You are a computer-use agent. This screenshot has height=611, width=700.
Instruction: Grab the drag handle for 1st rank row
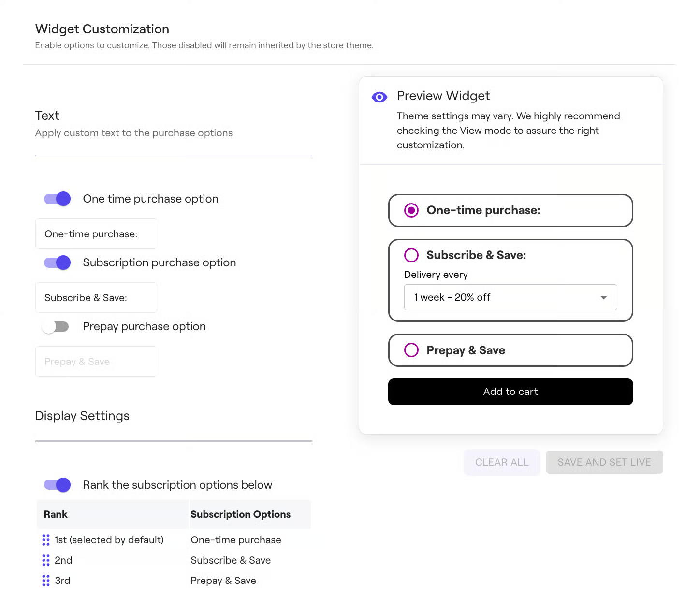pos(46,540)
